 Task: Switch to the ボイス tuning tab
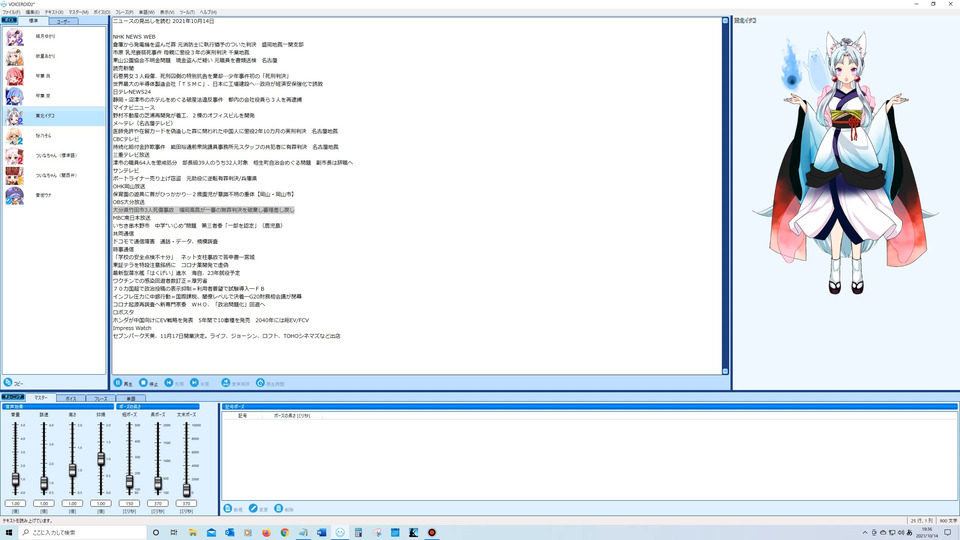tap(71, 399)
